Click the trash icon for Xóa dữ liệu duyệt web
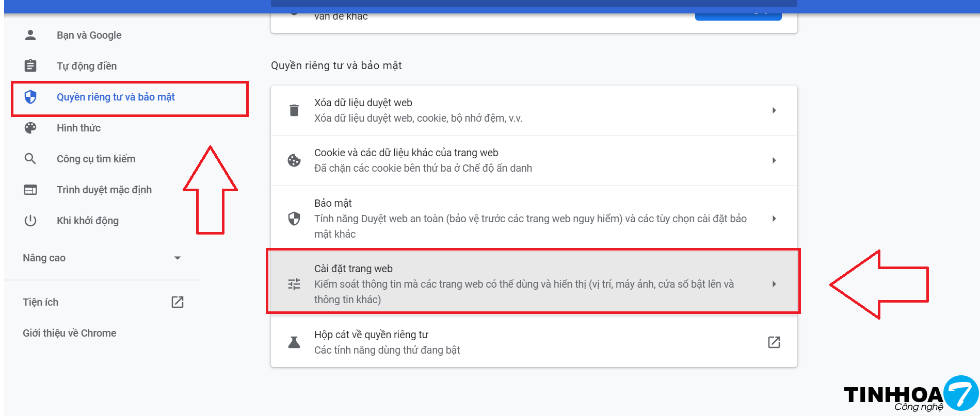This screenshot has height=416, width=980. pos(294,110)
